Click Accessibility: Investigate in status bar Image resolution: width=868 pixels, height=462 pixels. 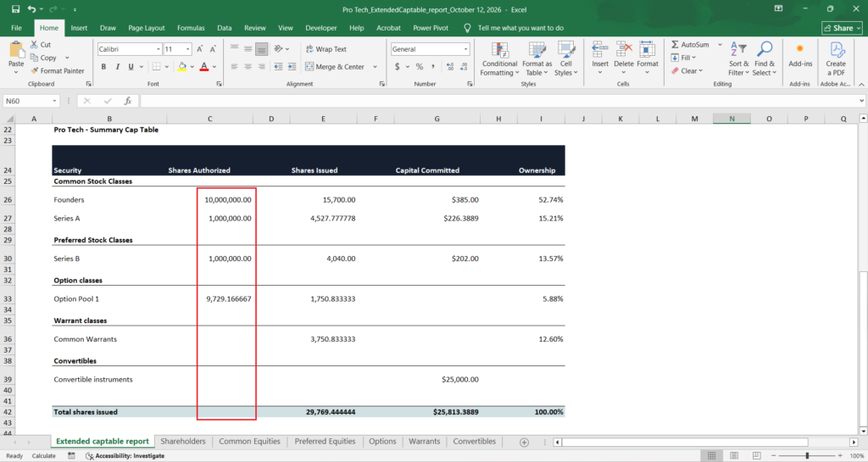125,455
